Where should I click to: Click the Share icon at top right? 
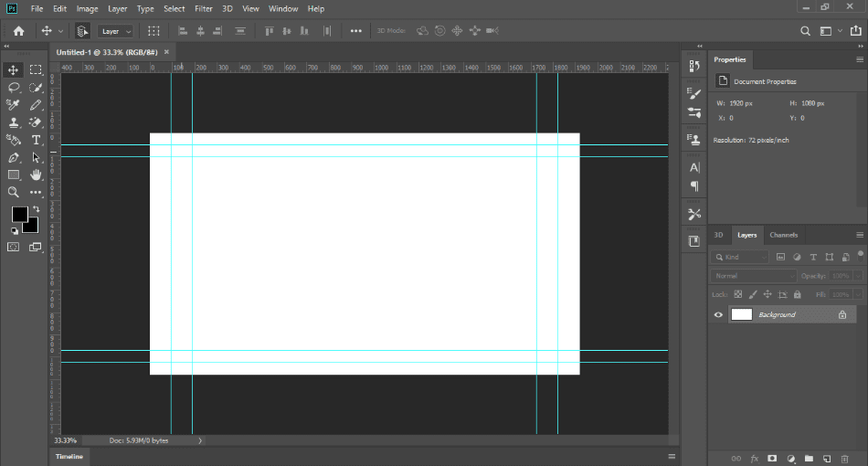pyautogui.click(x=856, y=30)
